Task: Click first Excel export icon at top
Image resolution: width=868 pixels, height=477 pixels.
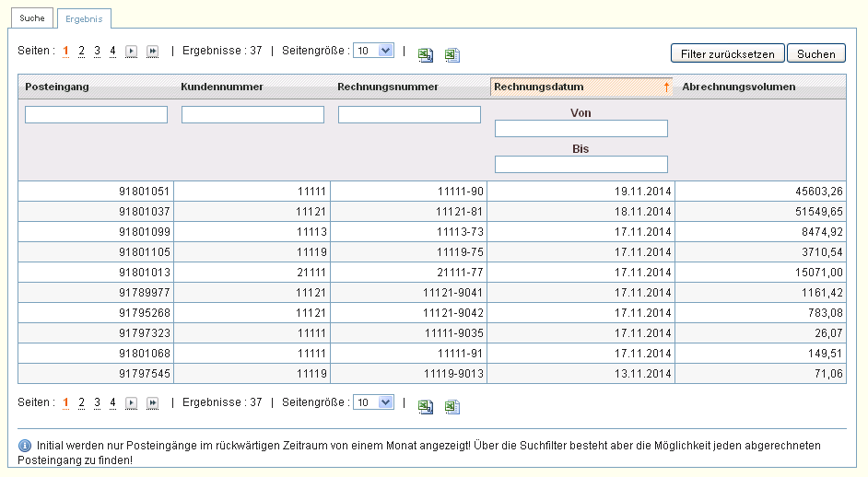Action: tap(425, 54)
